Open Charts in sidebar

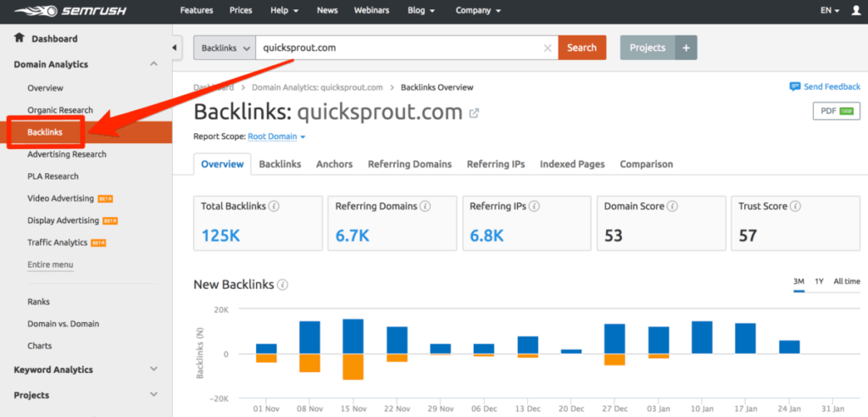click(40, 346)
